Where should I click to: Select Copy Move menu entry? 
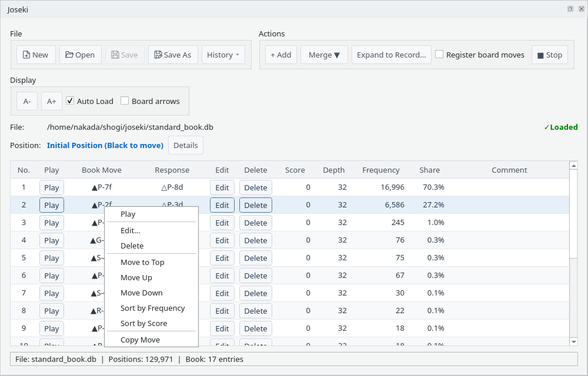pos(151,340)
